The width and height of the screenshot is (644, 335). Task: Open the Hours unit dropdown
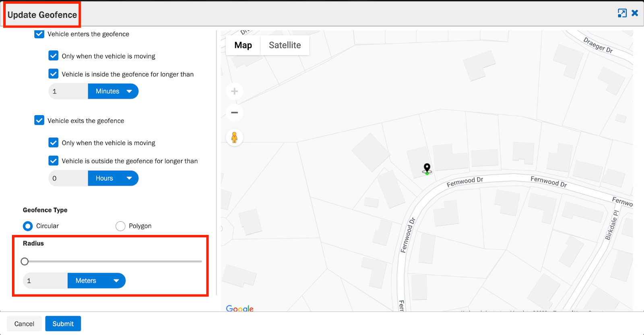coord(113,178)
